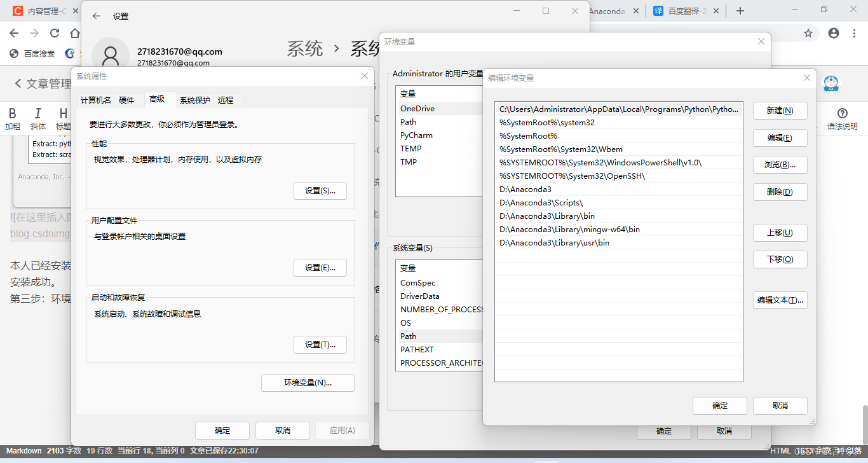Click 编辑(E) in the edit variable dialog
The height and width of the screenshot is (463, 868).
(x=780, y=138)
